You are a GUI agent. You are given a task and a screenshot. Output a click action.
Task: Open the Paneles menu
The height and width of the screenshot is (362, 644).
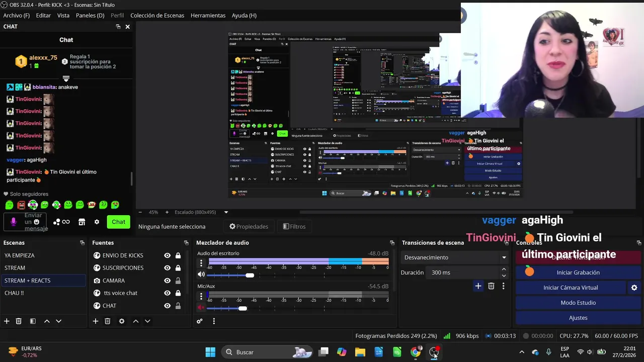[x=90, y=16]
